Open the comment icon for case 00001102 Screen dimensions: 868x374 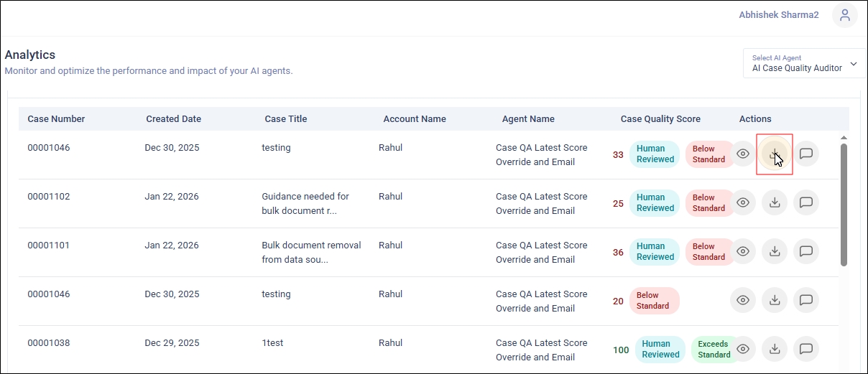[806, 202]
